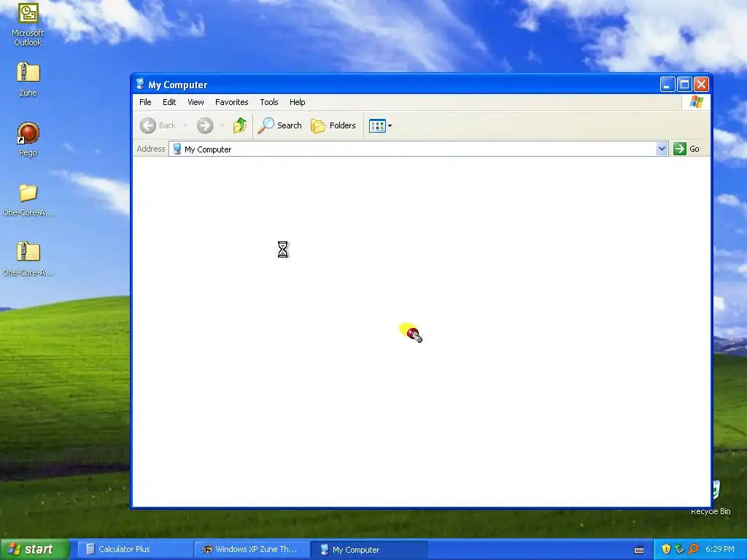Open the Edit menu

tap(169, 102)
